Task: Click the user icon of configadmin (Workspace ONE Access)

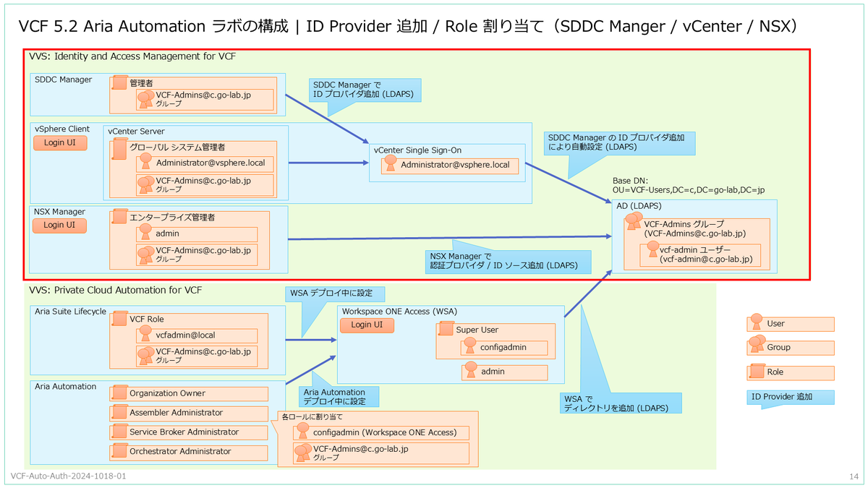Action: 303,432
